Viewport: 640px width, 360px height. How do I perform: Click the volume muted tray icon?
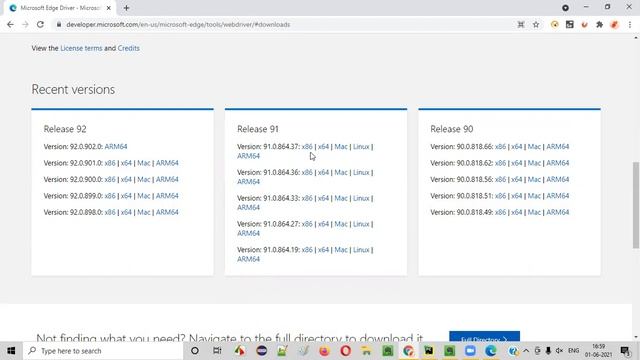[x=559, y=351]
